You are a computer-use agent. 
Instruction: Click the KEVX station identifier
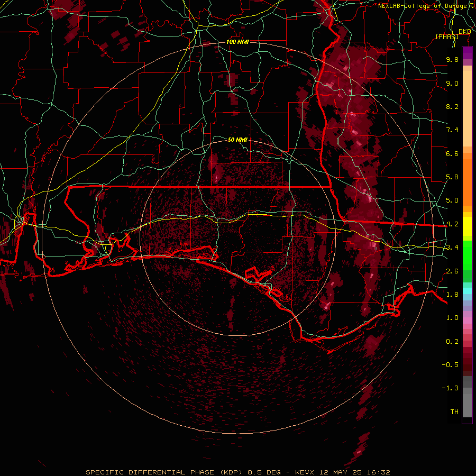(305, 472)
